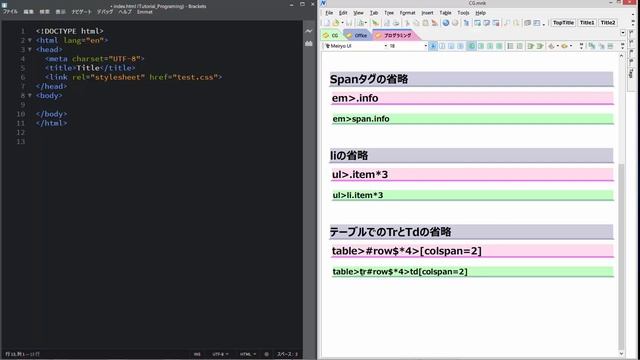Click the new document icon in NanaTree toolbar
Viewport: 640px width, 360px height.
[326, 23]
